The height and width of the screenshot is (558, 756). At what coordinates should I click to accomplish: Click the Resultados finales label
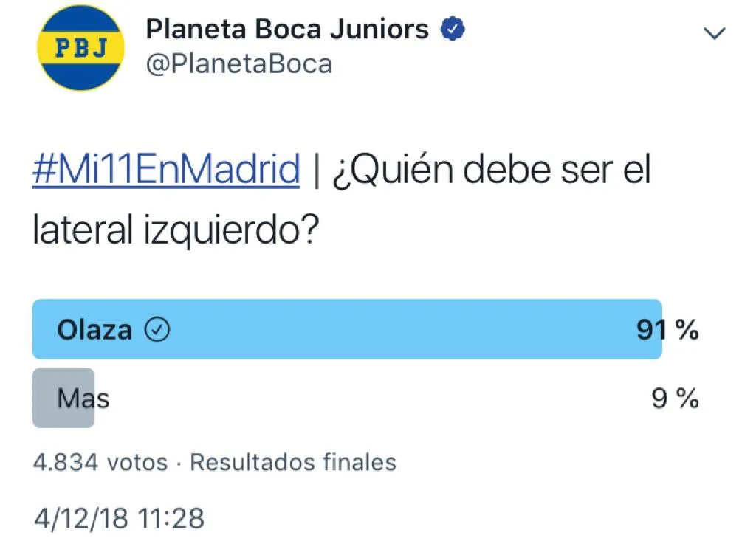coord(293,463)
